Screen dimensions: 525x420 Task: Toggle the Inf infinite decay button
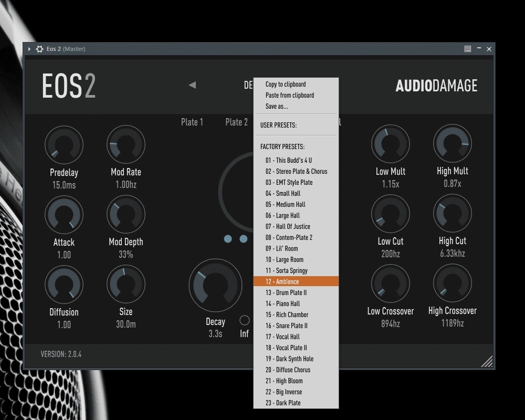coord(245,320)
